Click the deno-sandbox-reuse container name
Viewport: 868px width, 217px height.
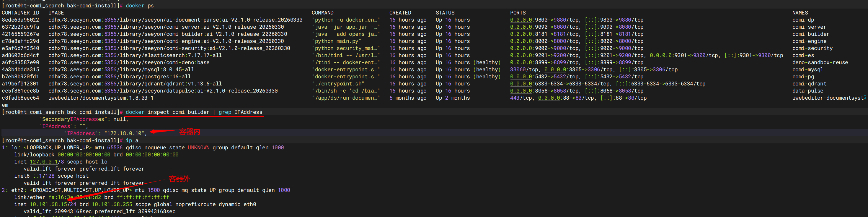click(x=820, y=62)
